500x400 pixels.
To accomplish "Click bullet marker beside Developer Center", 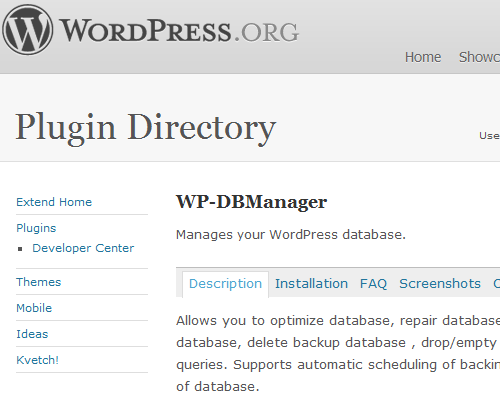I will pyautogui.click(x=20, y=249).
